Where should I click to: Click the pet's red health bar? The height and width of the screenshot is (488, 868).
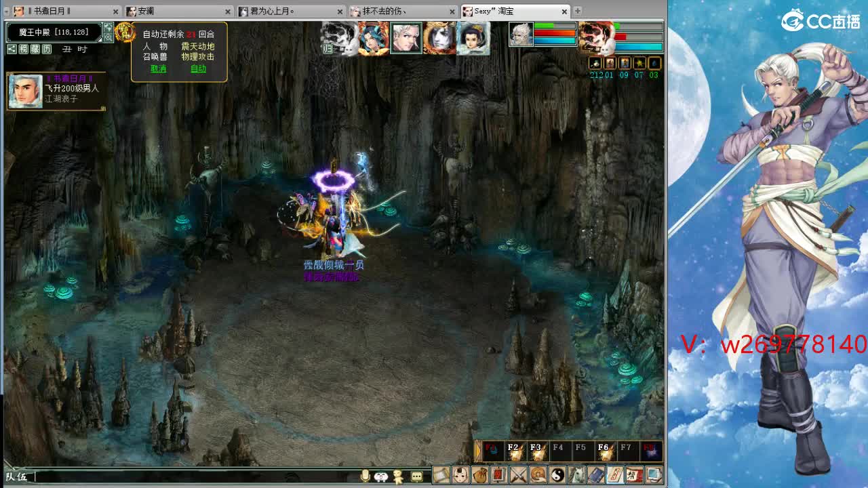[555, 33]
